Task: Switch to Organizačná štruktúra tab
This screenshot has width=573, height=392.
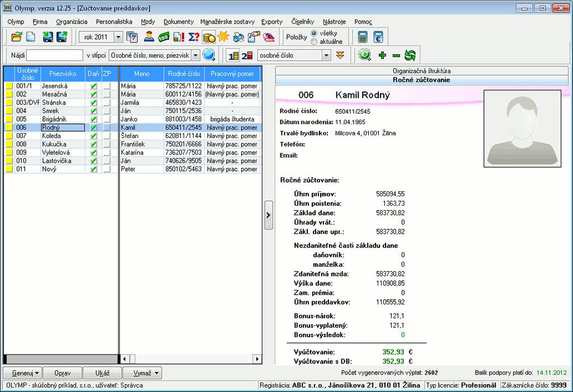Action: coord(422,71)
